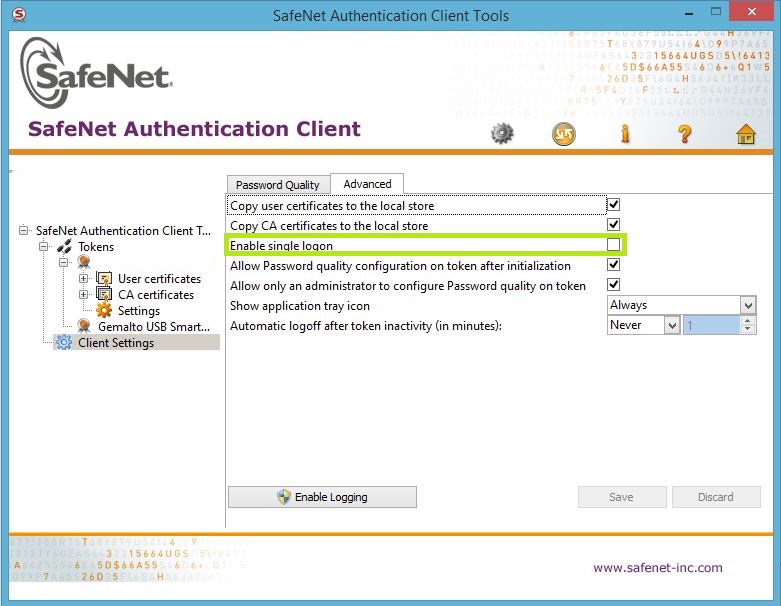
Task: Uncheck Copy CA certificates to local store
Action: point(614,225)
